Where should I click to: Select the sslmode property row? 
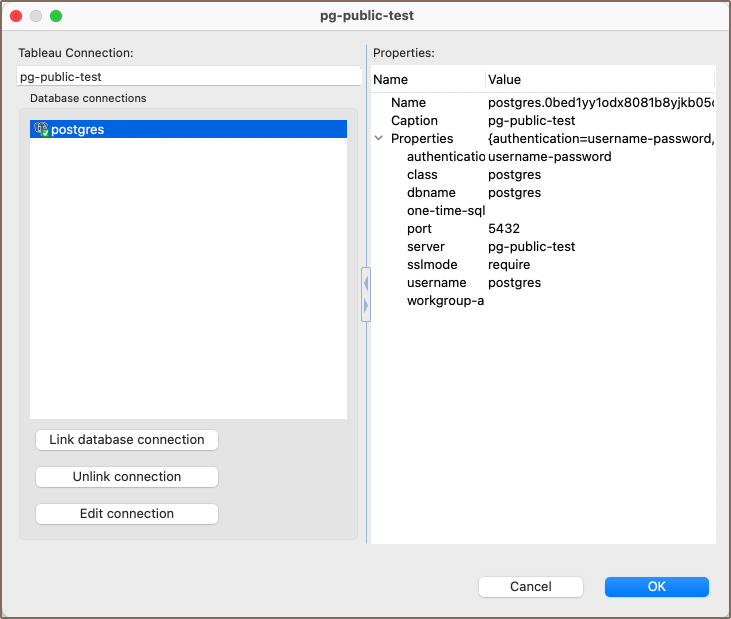coord(430,265)
